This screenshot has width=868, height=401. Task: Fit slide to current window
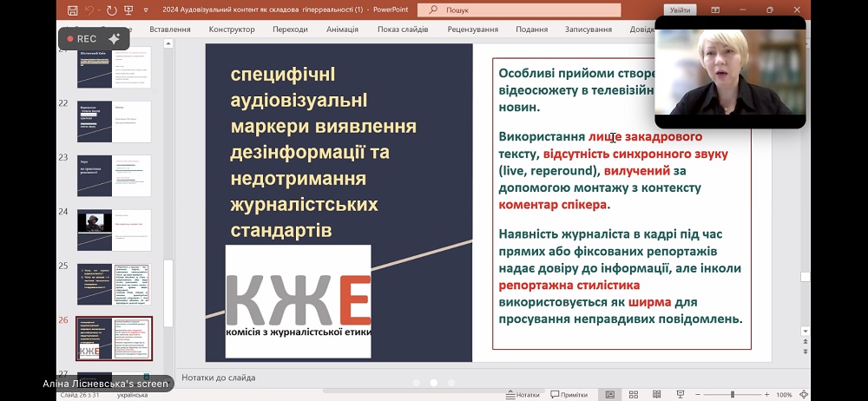[x=803, y=394]
